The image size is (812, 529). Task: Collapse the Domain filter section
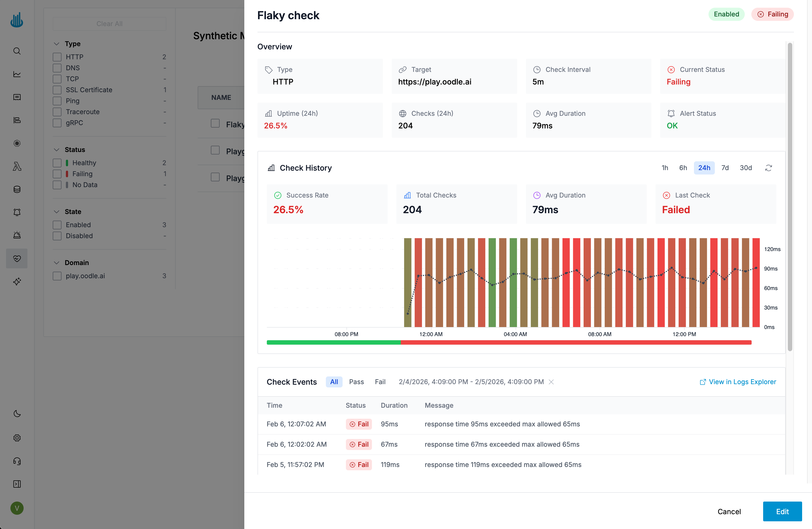[57, 263]
